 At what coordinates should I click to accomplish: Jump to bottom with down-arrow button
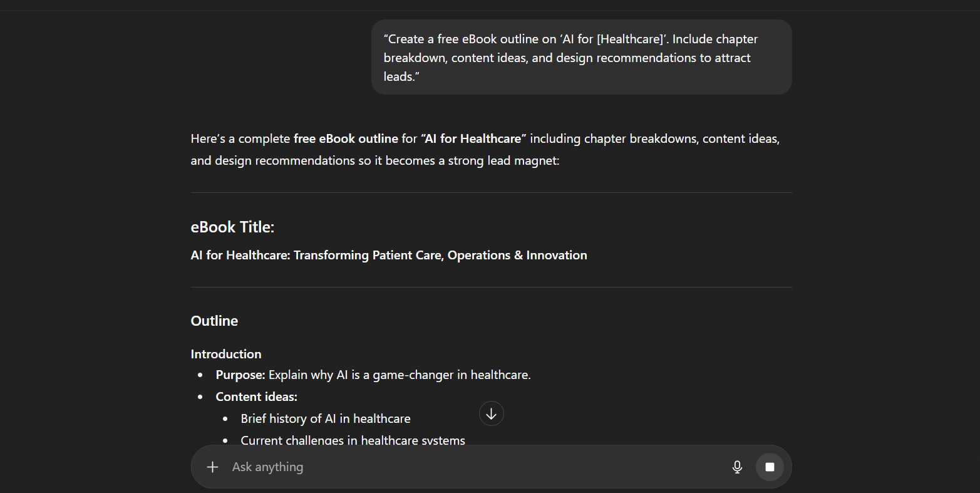(x=492, y=413)
